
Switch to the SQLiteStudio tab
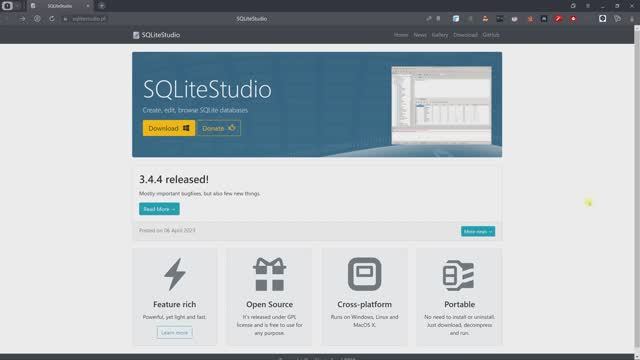click(x=60, y=6)
